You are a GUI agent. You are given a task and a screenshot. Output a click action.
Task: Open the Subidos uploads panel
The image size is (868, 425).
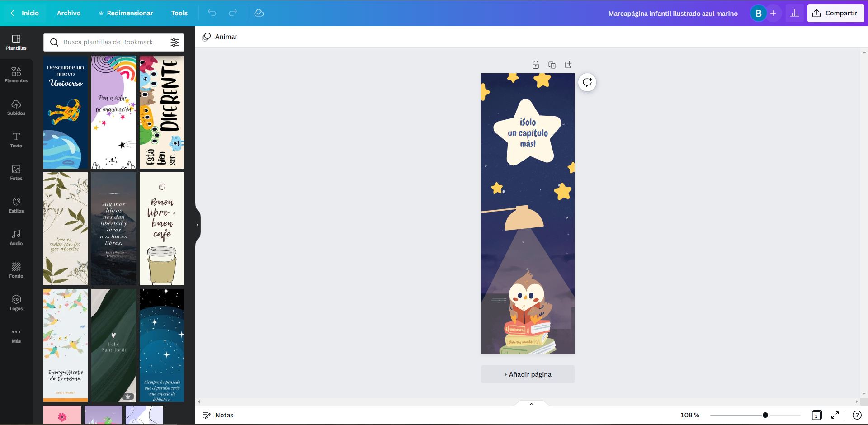point(16,108)
